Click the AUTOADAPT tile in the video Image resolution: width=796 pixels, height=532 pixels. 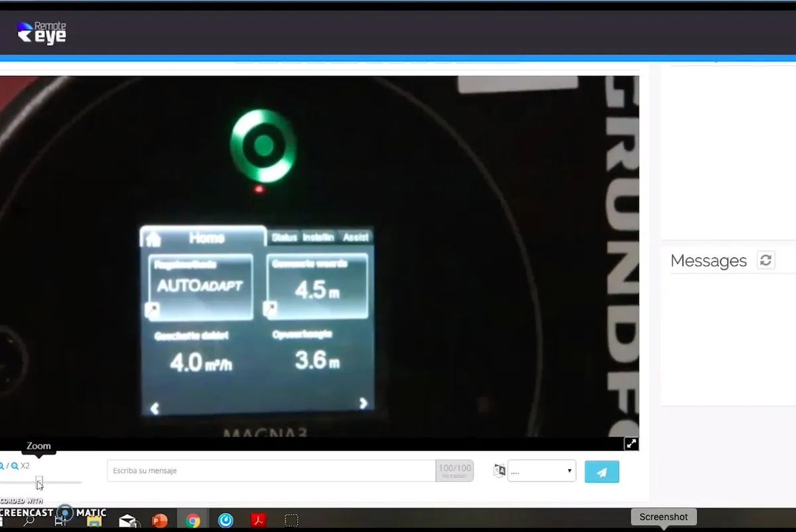tap(200, 287)
